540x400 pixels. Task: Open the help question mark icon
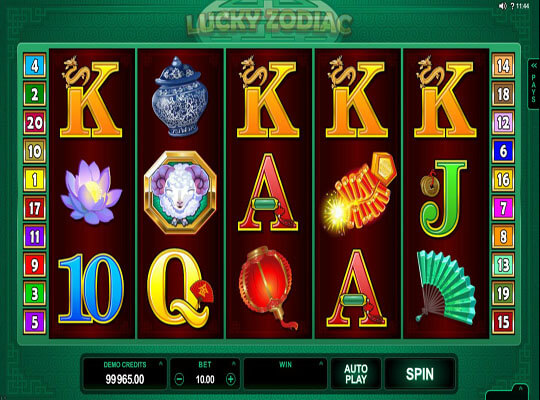coord(512,6)
